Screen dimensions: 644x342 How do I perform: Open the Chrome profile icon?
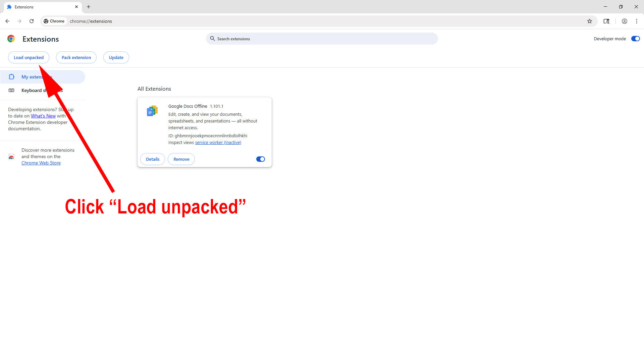pos(624,21)
